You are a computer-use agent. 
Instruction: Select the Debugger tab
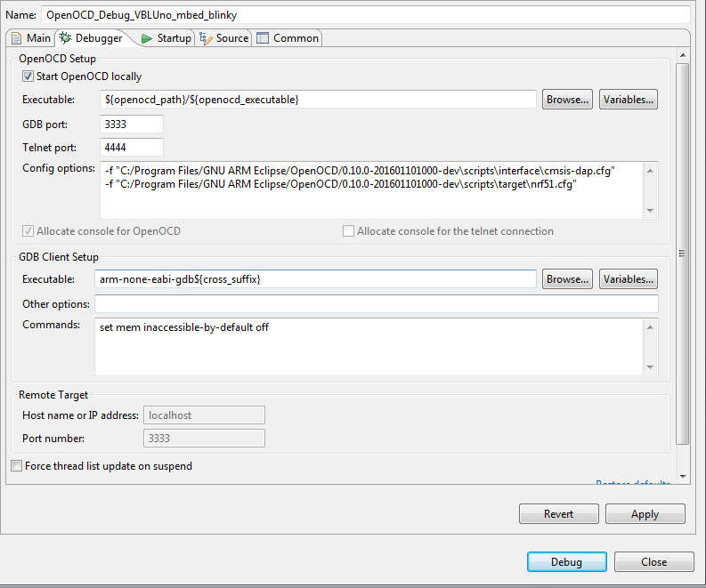click(x=93, y=38)
